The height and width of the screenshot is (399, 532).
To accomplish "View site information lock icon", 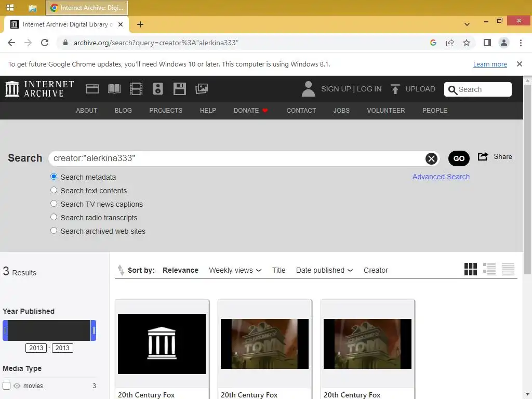I will (65, 43).
